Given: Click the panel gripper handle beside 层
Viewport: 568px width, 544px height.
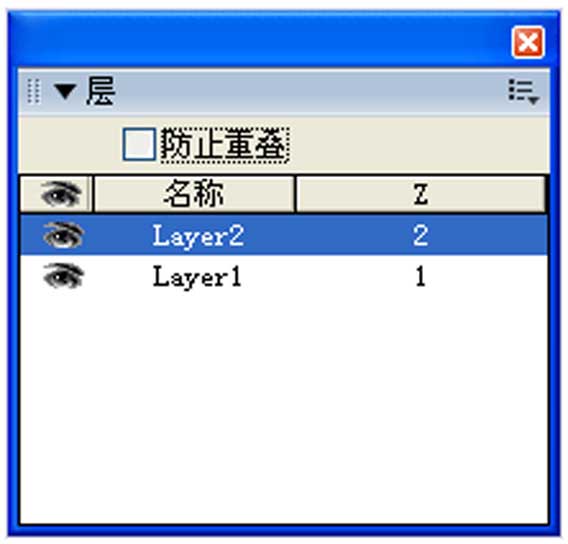Looking at the screenshot, I should click(34, 91).
